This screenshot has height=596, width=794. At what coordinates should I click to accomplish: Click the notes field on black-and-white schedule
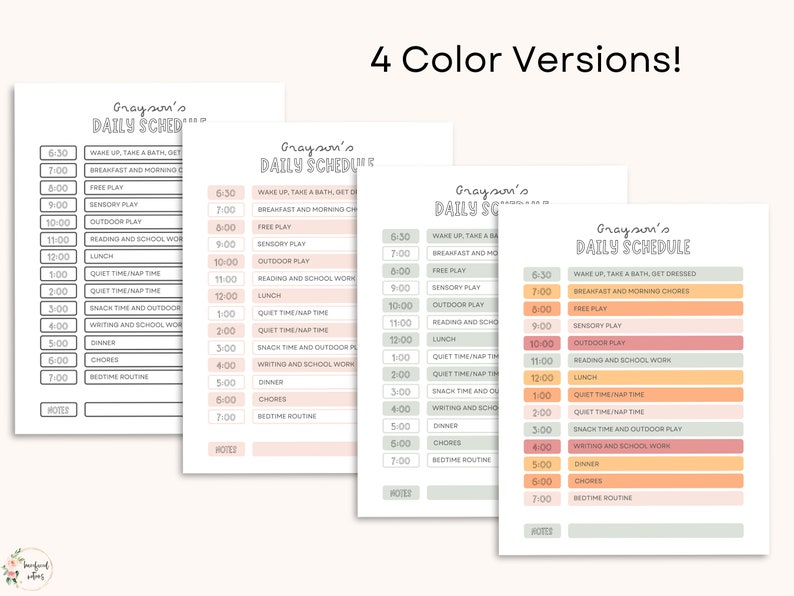point(134,410)
